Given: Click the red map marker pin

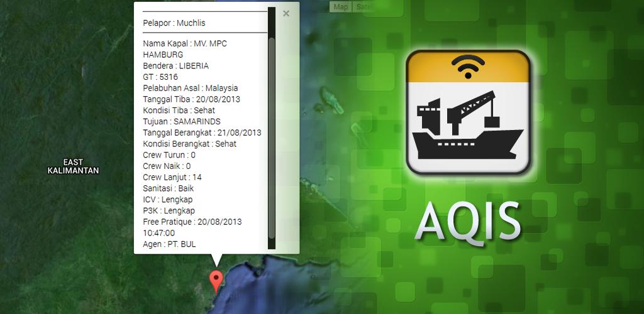Looking at the screenshot, I should [216, 281].
